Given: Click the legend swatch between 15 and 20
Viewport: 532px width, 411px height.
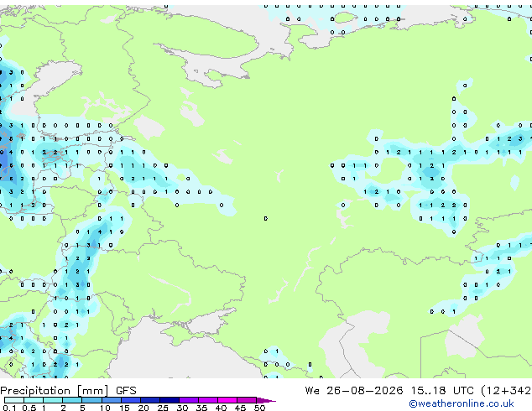Looking at the screenshot, I should [131, 400].
